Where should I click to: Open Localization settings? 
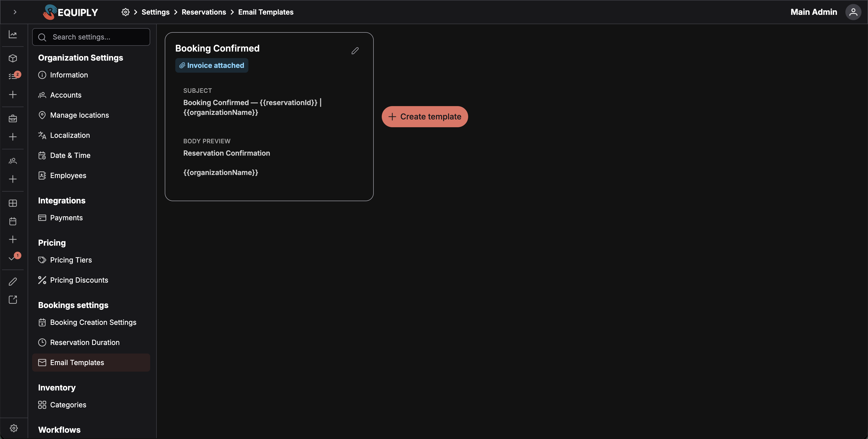click(x=91, y=135)
